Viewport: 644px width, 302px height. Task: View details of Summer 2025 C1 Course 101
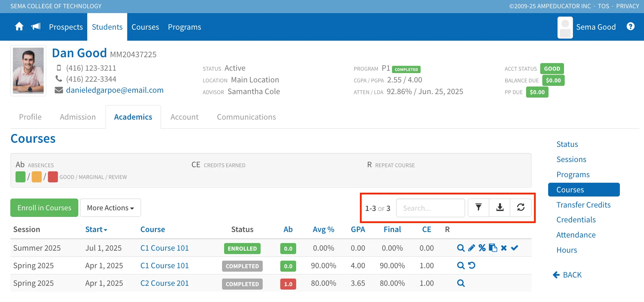coord(461,248)
